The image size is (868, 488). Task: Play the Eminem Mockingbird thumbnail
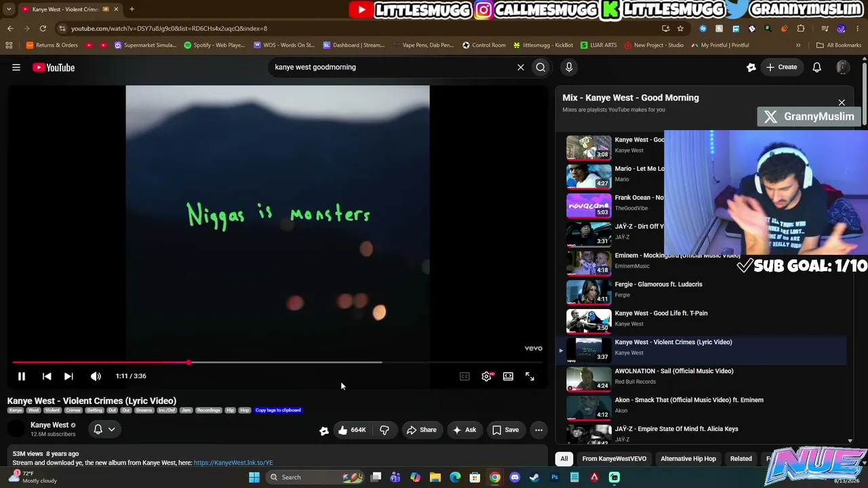point(589,263)
